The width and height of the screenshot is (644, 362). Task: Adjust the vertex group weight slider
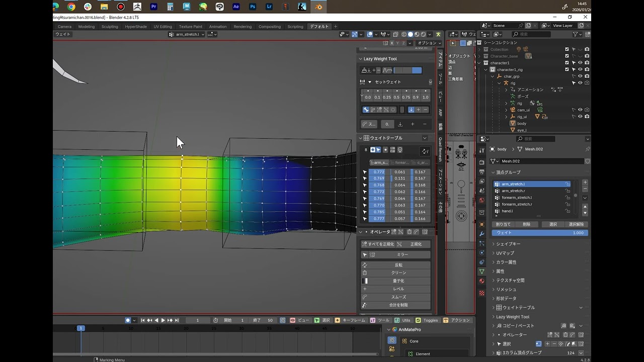[540, 233]
